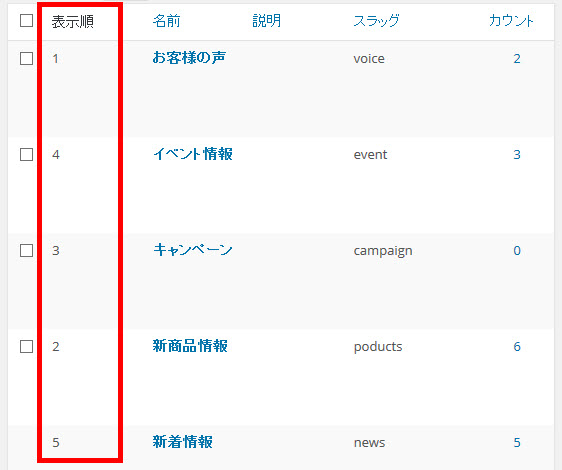
Task: Tick the select-all checkbox in header
Action: 26,21
